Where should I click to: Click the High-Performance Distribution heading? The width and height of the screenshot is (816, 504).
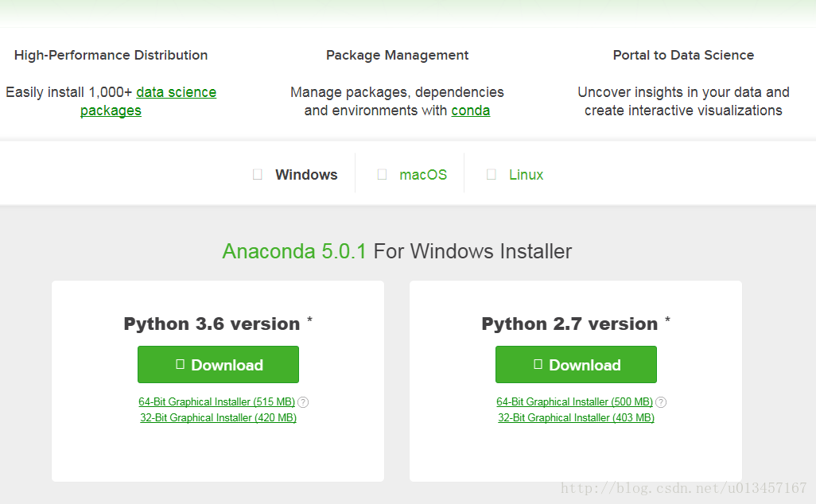[111, 55]
